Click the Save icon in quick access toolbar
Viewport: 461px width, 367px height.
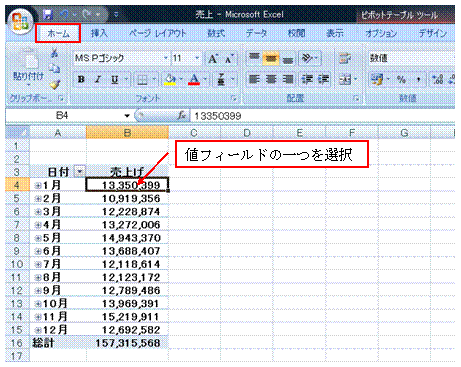point(48,14)
